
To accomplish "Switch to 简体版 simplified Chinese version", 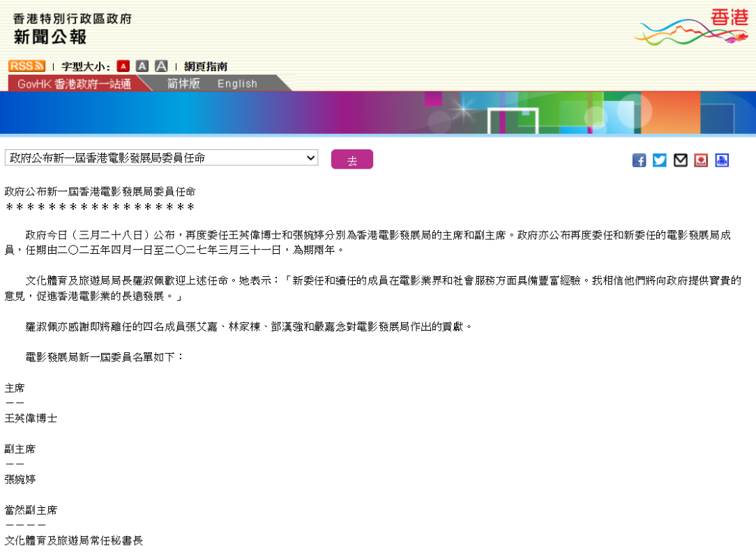I will pyautogui.click(x=183, y=84).
